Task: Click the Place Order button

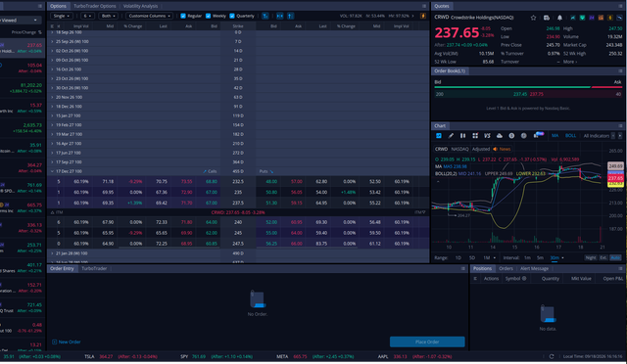Action: 427,342
